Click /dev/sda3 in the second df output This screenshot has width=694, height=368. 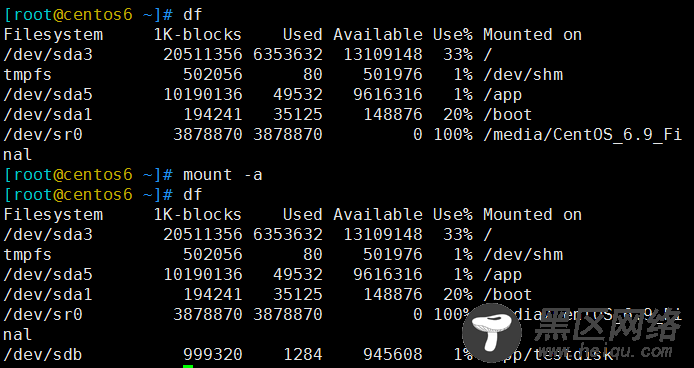pyautogui.click(x=48, y=234)
